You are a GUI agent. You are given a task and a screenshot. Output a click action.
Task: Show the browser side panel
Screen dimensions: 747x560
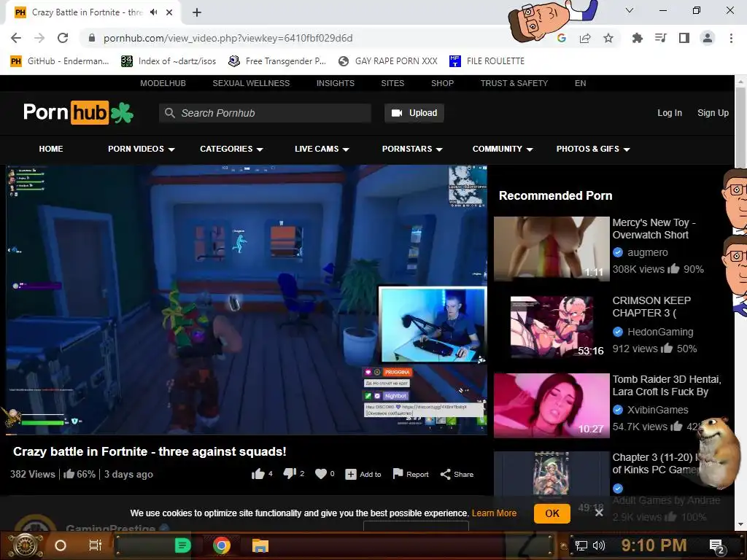[x=684, y=38]
